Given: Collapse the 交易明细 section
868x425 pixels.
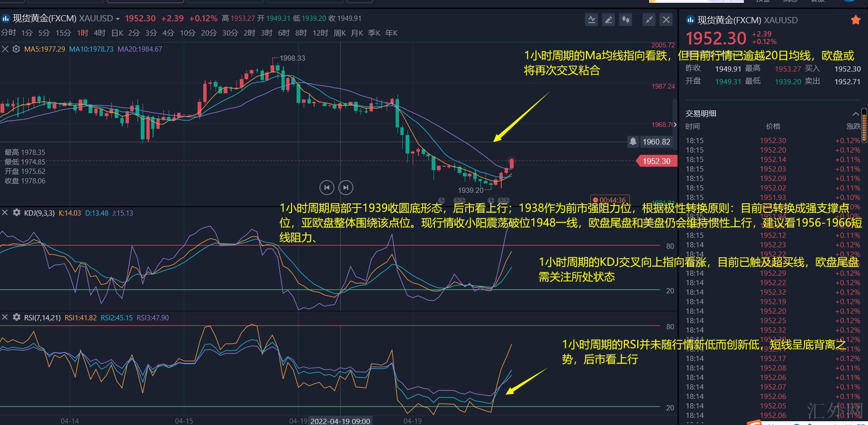Looking at the screenshot, I should tap(856, 114).
